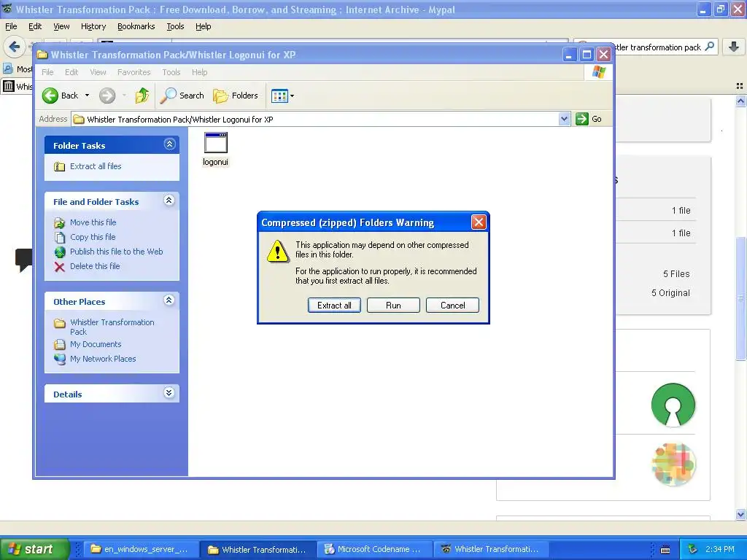
Task: Click the green Go arrow button
Action: point(581,119)
